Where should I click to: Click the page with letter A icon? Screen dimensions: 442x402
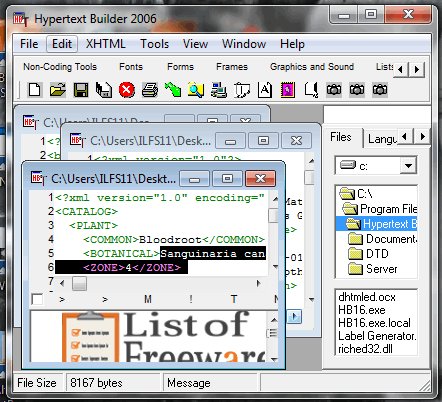(x=265, y=90)
